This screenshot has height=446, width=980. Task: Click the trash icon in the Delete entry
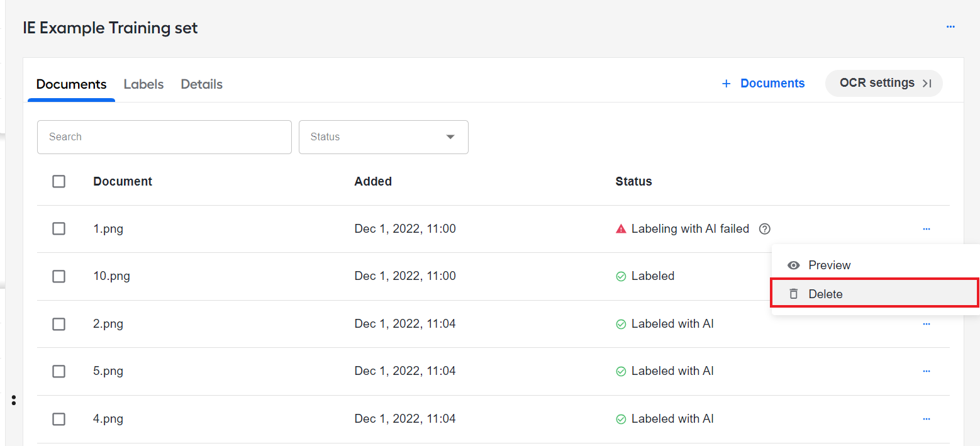point(794,294)
